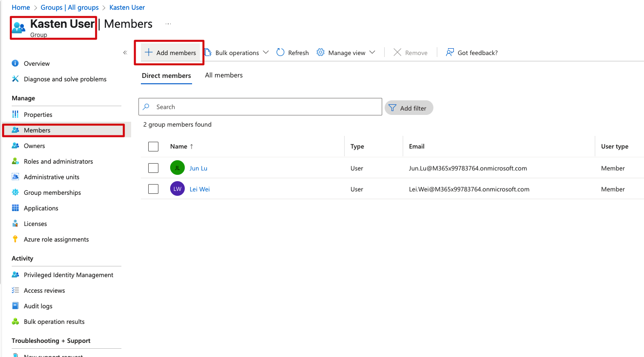The image size is (644, 357).
Task: Click the Got feedback person icon
Action: [x=450, y=52]
